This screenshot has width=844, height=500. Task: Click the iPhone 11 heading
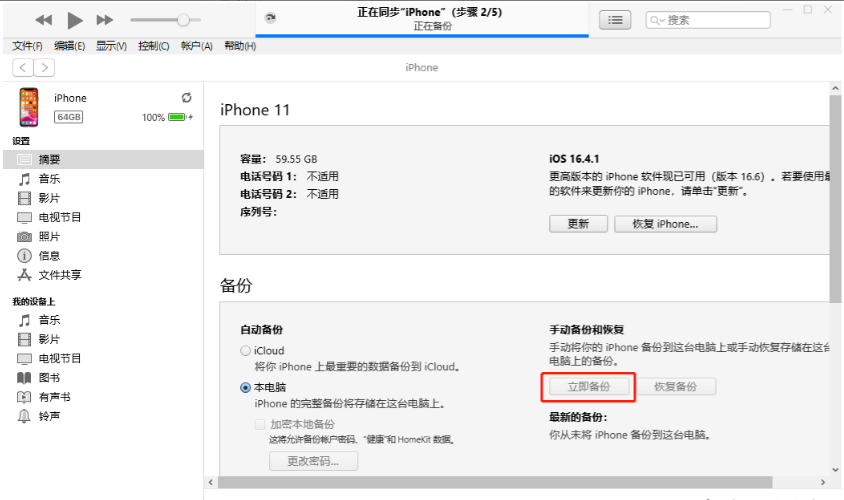pyautogui.click(x=255, y=110)
